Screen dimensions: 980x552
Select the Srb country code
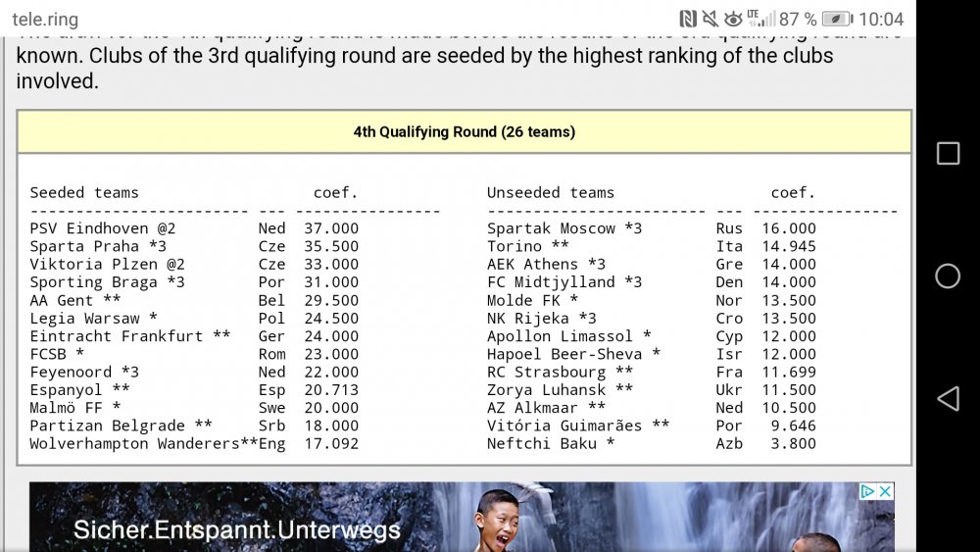click(271, 426)
